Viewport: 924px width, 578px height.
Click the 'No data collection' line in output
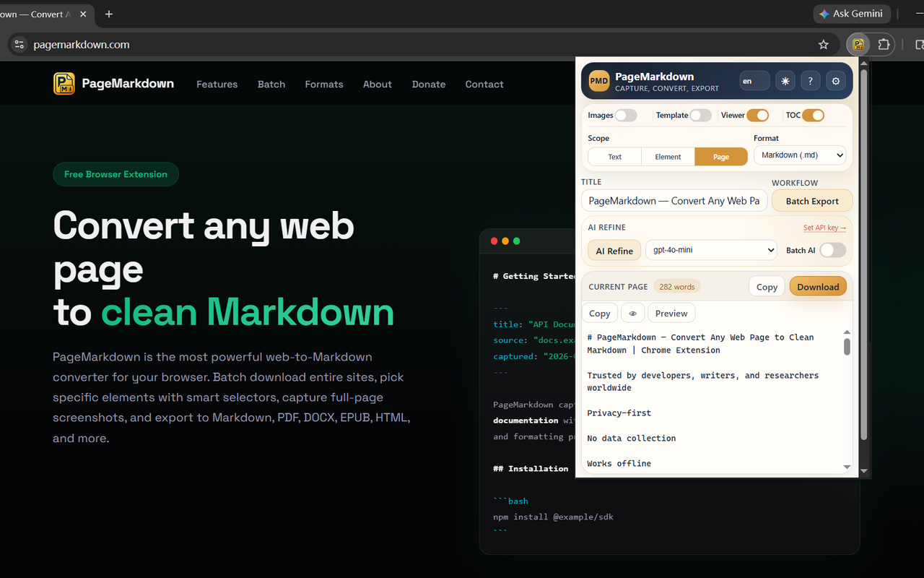[632, 439]
